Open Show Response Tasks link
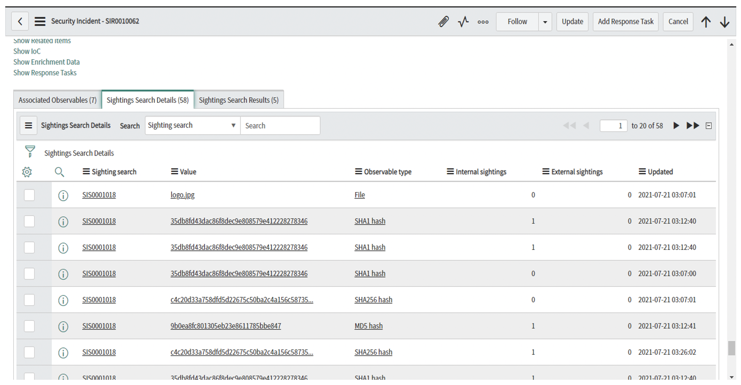 click(x=45, y=73)
